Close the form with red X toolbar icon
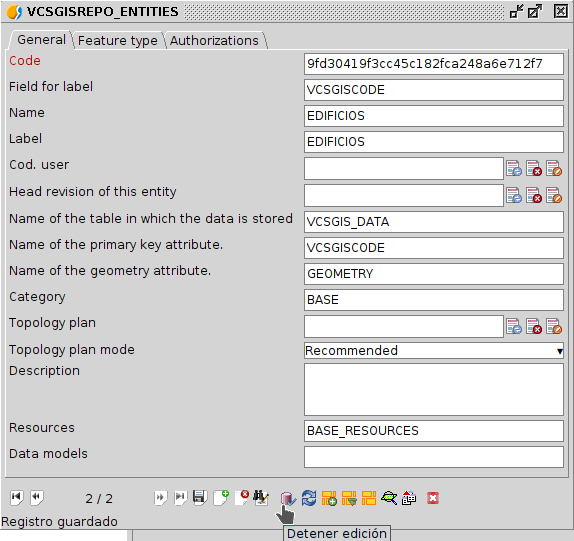The height and width of the screenshot is (541, 574). point(433,498)
